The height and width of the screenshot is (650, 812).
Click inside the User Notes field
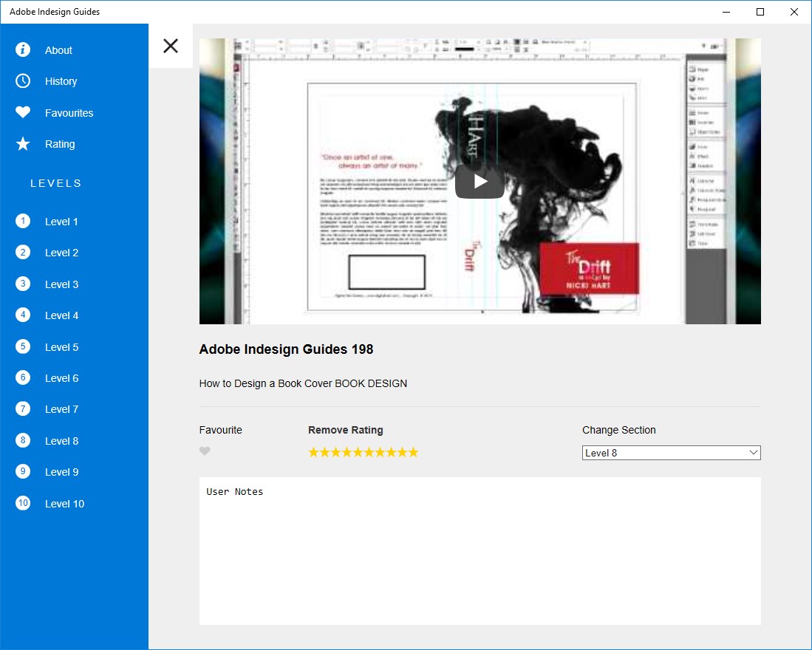tap(480, 550)
